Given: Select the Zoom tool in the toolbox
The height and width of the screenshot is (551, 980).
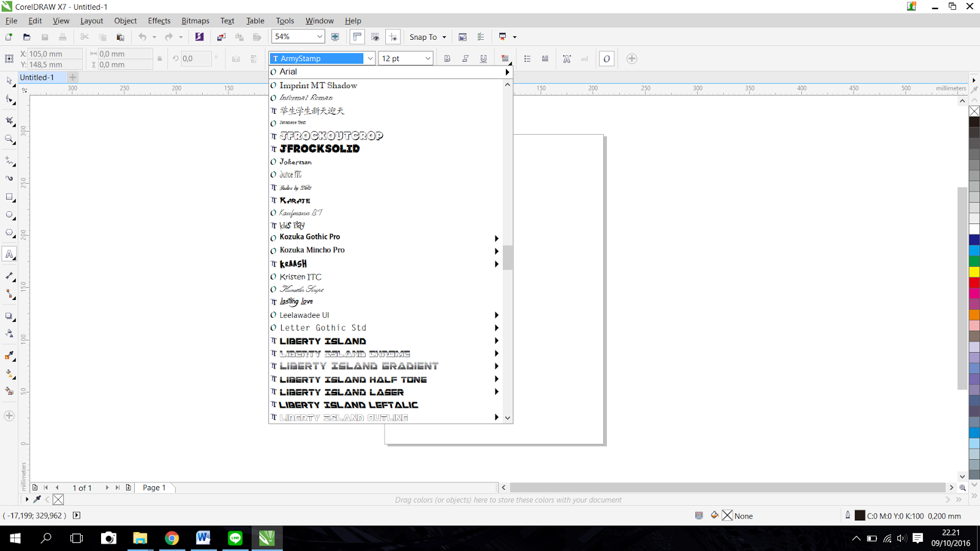Looking at the screenshot, I should [x=9, y=139].
